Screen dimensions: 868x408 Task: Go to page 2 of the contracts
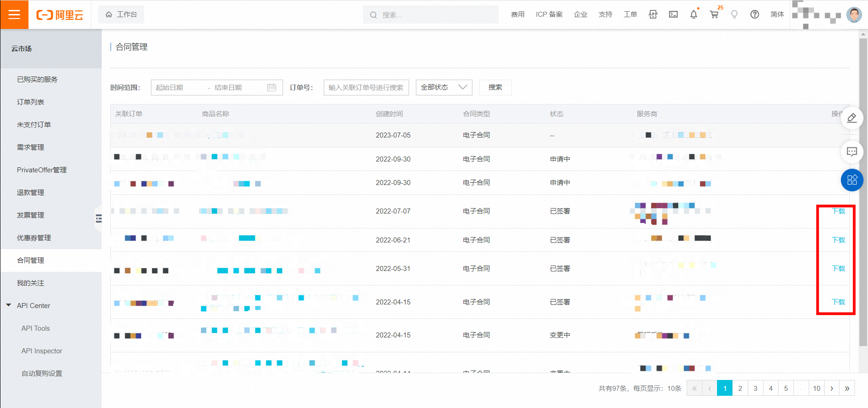pyautogui.click(x=740, y=388)
